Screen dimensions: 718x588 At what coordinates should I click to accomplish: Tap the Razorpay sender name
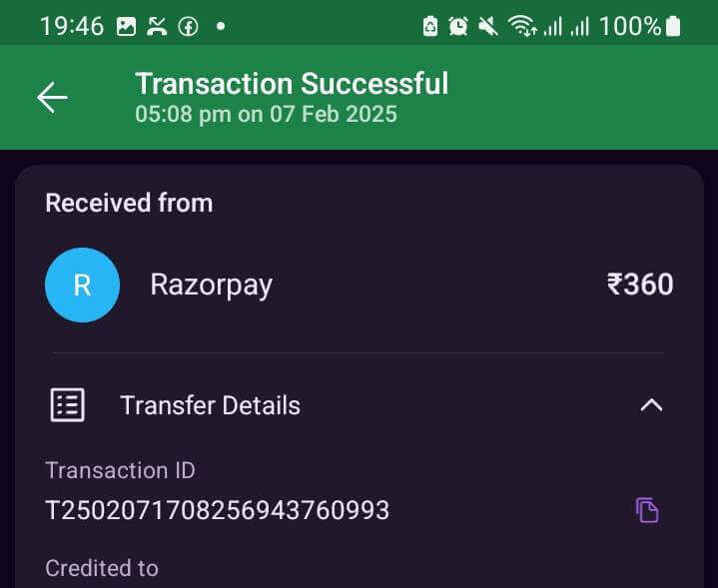coord(211,286)
